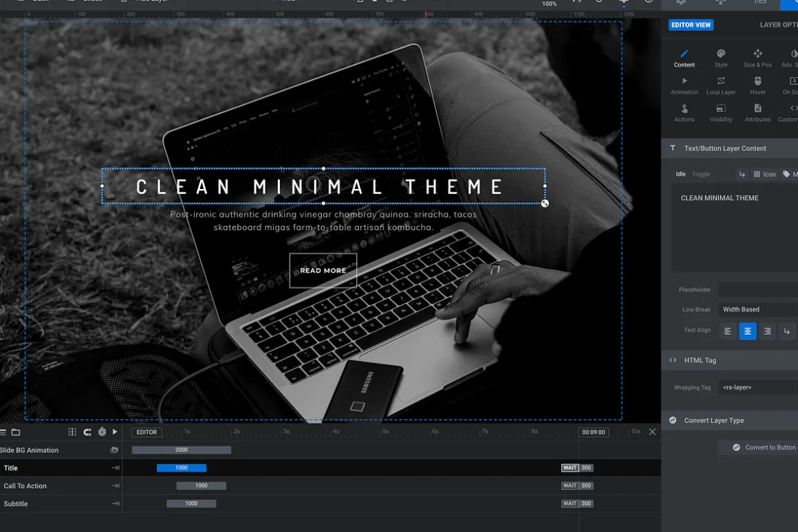Click the 5s mark on timeline ruler
798x532 pixels.
(385, 432)
